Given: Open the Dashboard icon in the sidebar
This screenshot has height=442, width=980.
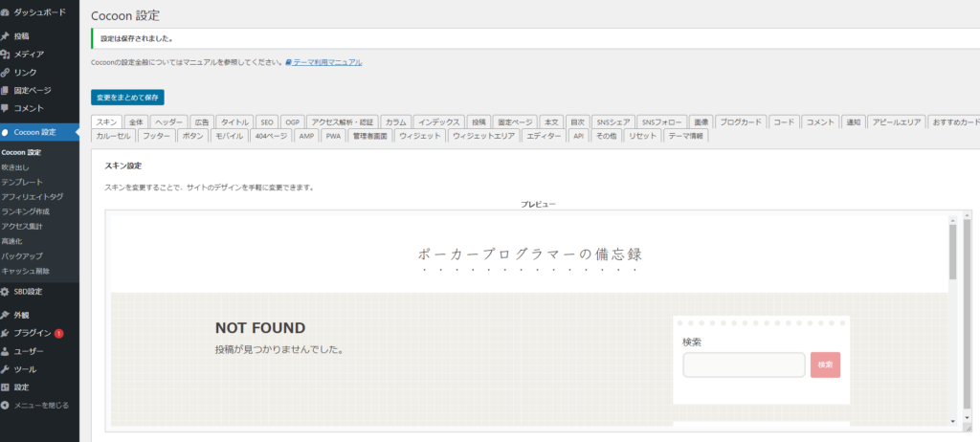Looking at the screenshot, I should tap(5, 11).
